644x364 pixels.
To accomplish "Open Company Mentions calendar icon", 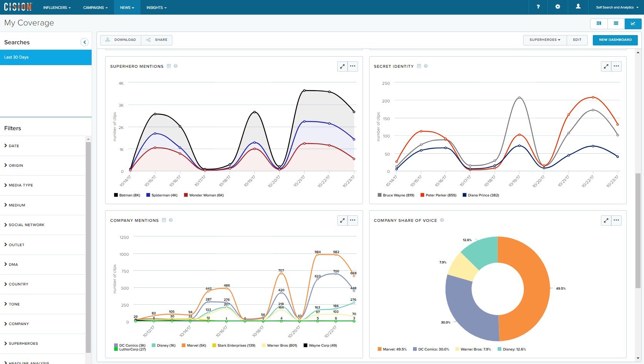I will [164, 220].
